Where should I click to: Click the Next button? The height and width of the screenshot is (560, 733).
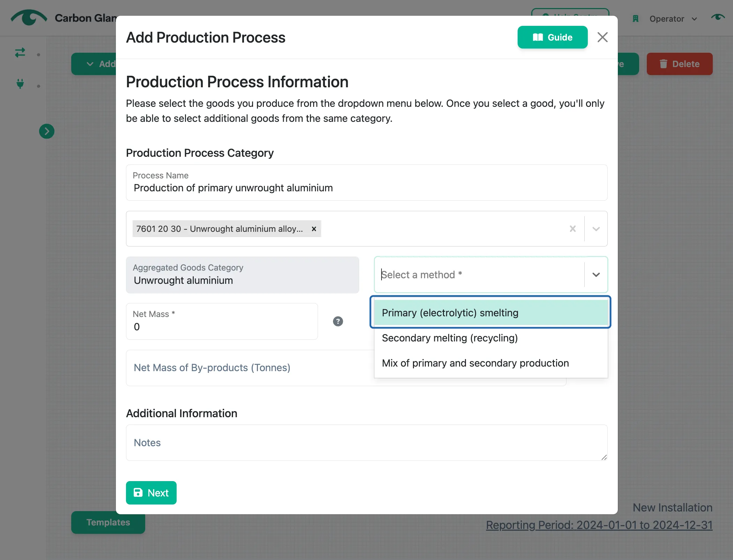pyautogui.click(x=151, y=493)
